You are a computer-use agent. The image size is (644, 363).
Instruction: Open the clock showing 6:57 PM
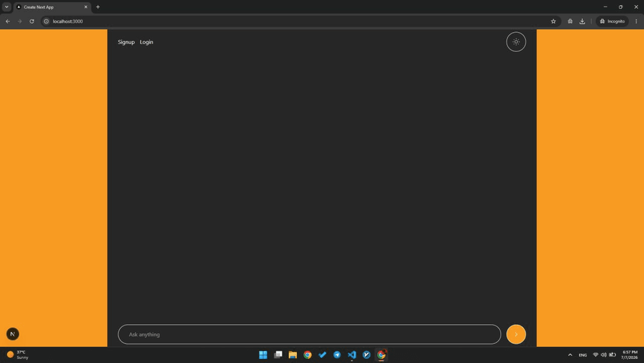(x=630, y=355)
